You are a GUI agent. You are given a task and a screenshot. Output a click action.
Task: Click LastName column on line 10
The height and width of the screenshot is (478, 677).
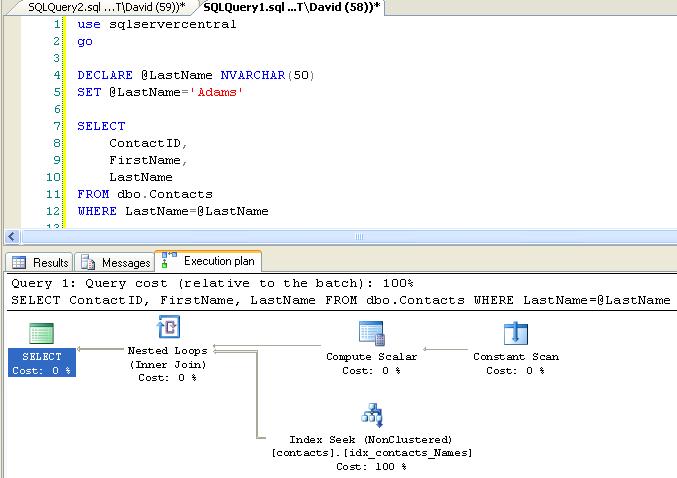141,177
